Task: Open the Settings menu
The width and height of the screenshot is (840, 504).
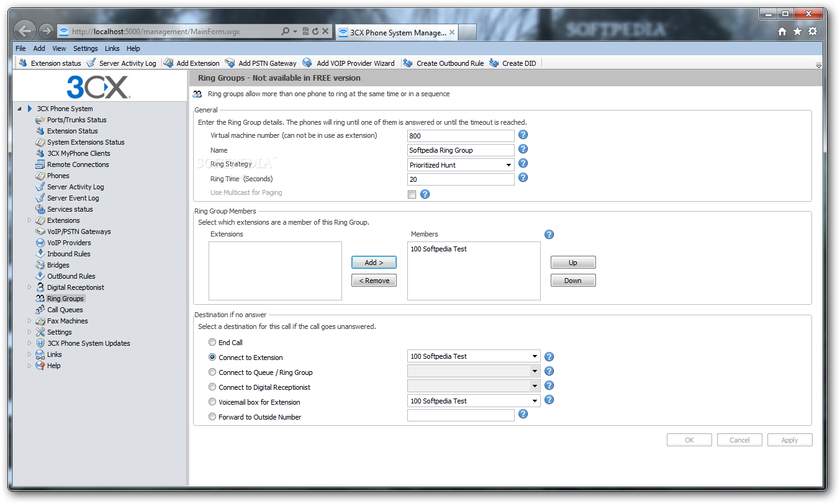Action: coord(86,48)
